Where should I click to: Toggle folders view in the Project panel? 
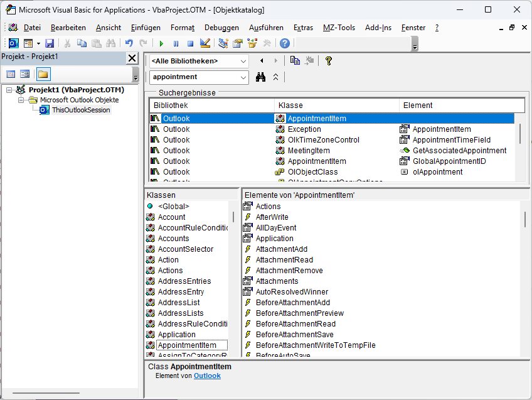tap(43, 74)
